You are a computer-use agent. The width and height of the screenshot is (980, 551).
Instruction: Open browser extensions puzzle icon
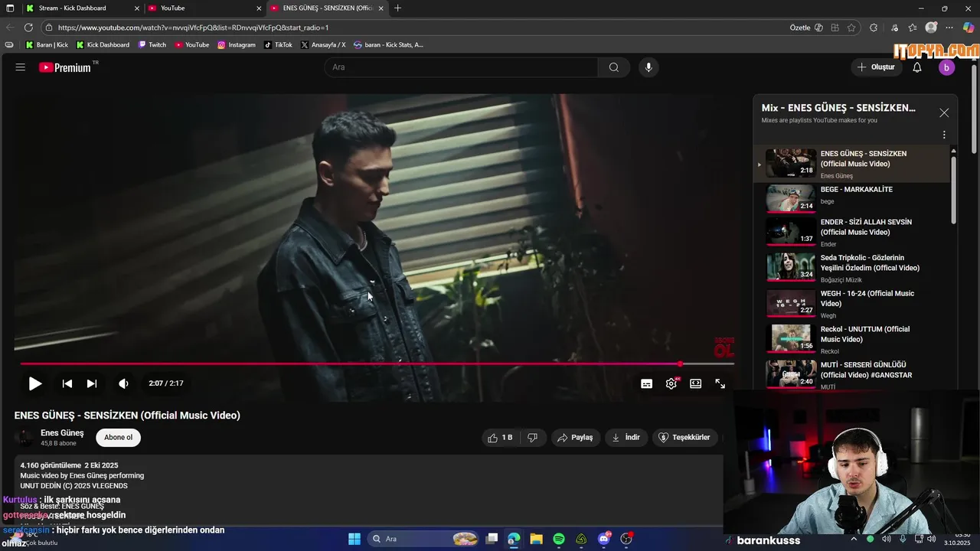[x=874, y=28]
